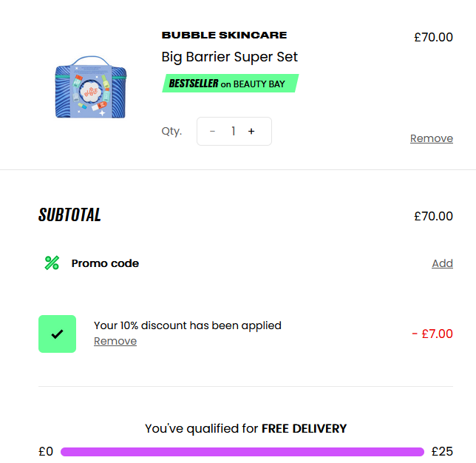The width and height of the screenshot is (476, 463).
Task: Remove the Big Barrier Super Set item
Action: [x=431, y=138]
